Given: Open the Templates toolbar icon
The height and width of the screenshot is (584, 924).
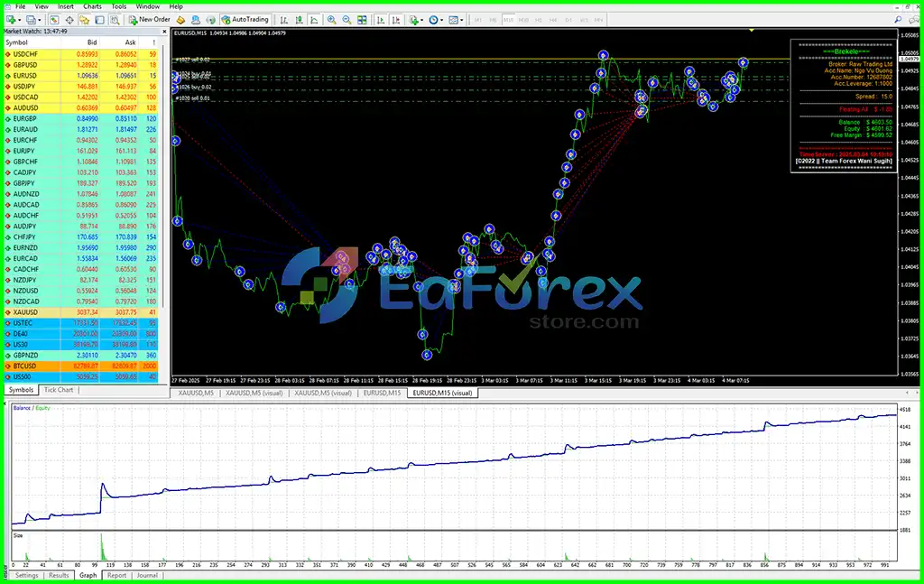Looking at the screenshot, I should click(x=453, y=20).
